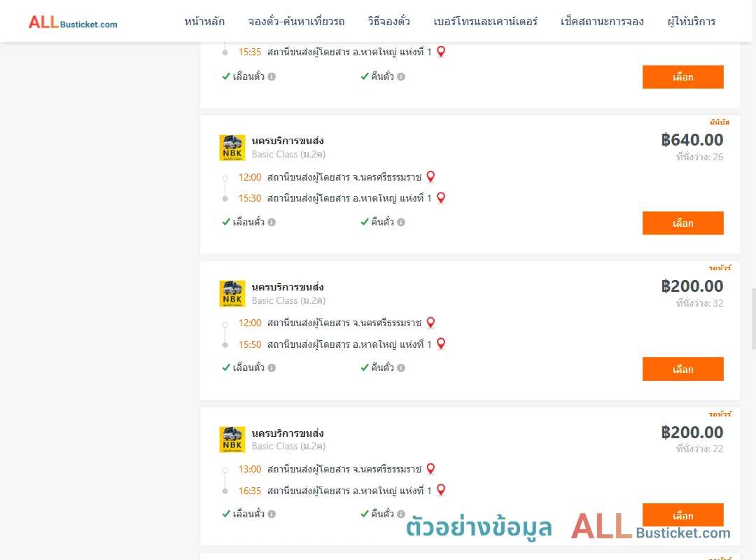Click NBK operator logo on the ฿640 trip
756x560 pixels.
(x=232, y=148)
